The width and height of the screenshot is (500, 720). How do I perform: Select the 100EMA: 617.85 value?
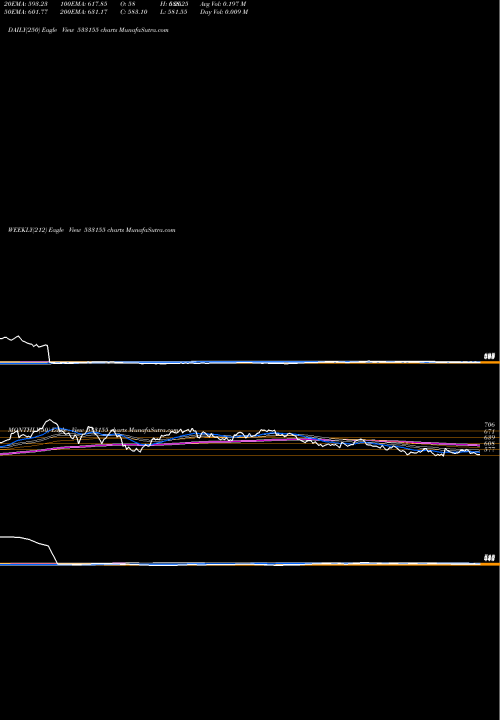click(84, 4)
